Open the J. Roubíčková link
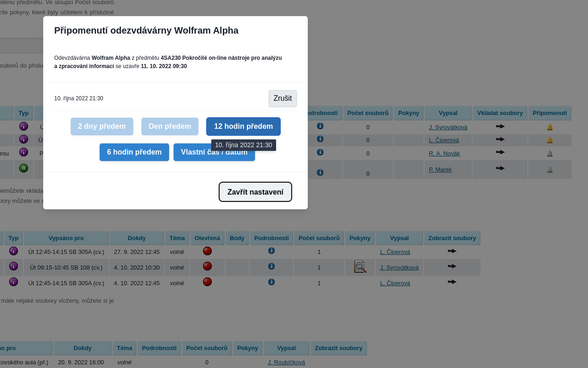This screenshot has height=368, width=588. [286, 362]
